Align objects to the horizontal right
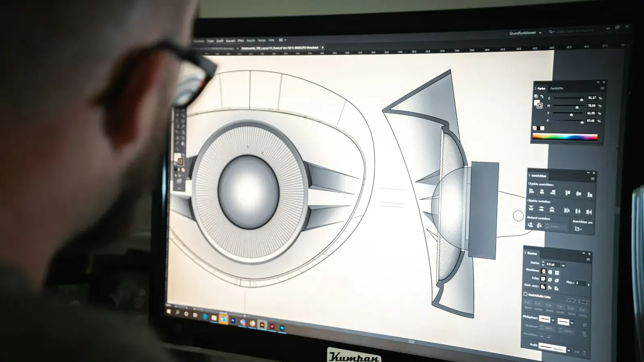The image size is (644, 362). 553,192
